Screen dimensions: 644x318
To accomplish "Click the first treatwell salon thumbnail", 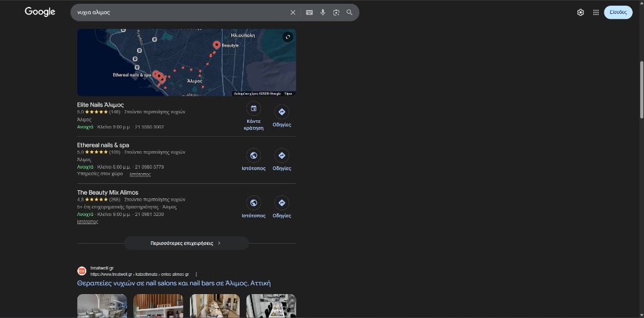I will tap(103, 305).
